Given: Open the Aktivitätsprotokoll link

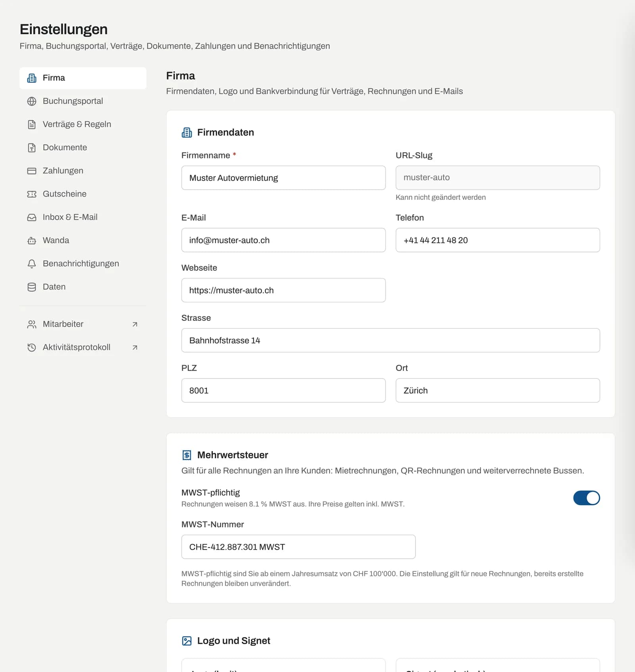Looking at the screenshot, I should (83, 348).
